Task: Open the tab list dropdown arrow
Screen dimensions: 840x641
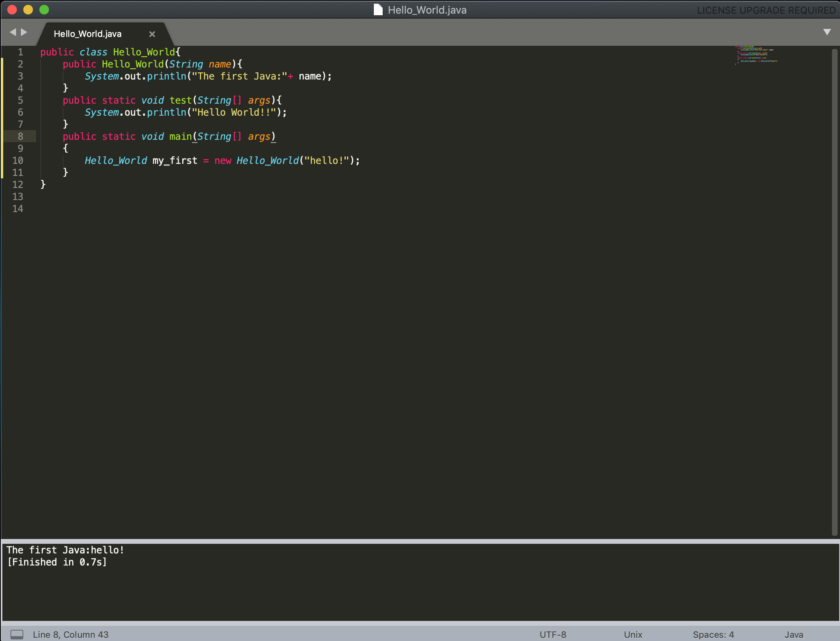Action: coord(827,32)
